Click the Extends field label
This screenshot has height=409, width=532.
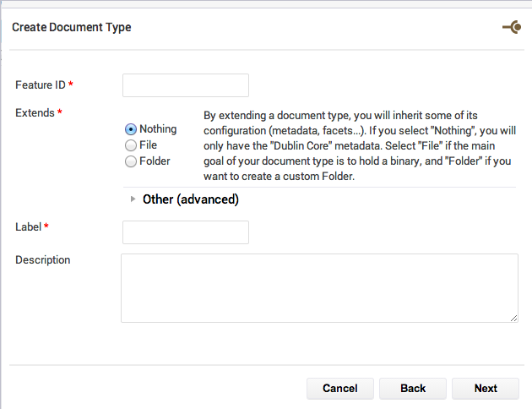[x=35, y=112]
